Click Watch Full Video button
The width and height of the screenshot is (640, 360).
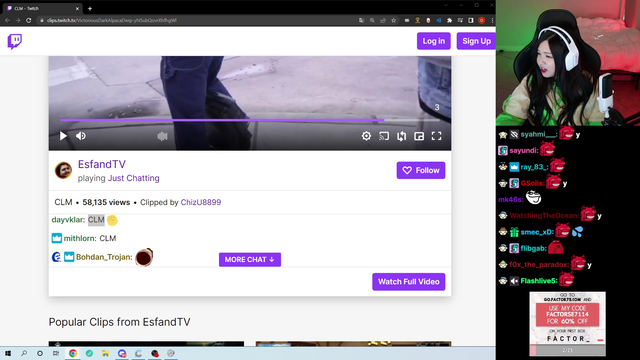tap(409, 282)
